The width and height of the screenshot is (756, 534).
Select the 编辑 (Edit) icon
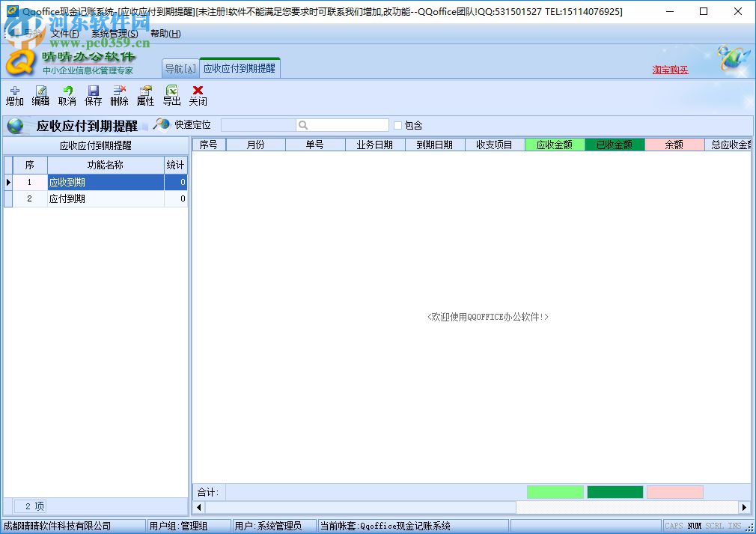40,96
